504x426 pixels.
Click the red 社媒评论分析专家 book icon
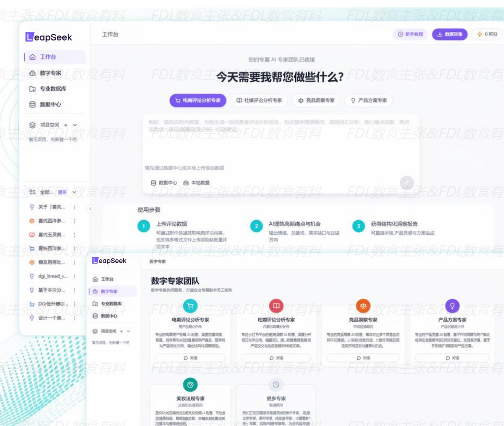[x=276, y=306]
